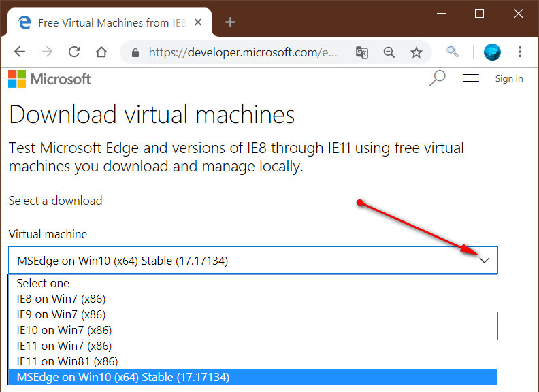Close the Free Virtual Machines tab

click(198, 22)
